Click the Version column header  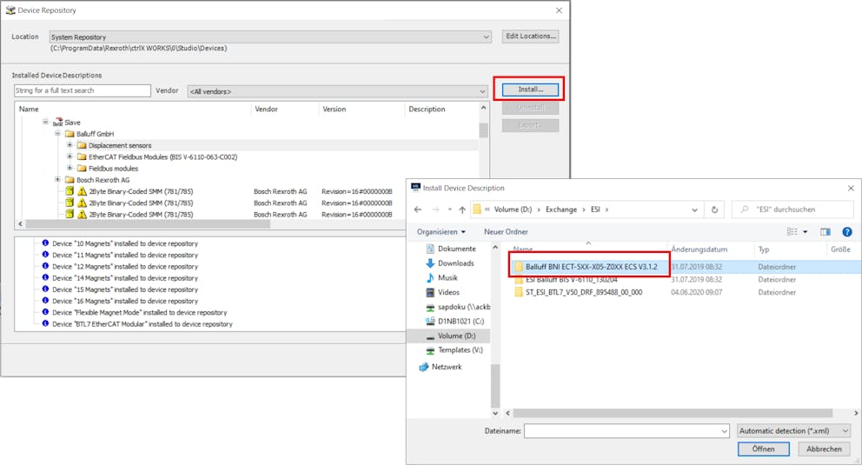335,110
